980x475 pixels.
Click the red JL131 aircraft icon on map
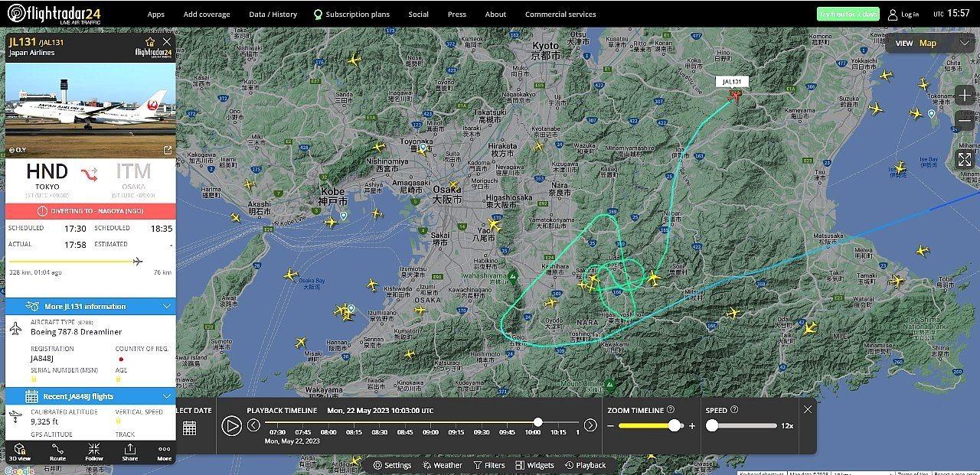tap(735, 96)
